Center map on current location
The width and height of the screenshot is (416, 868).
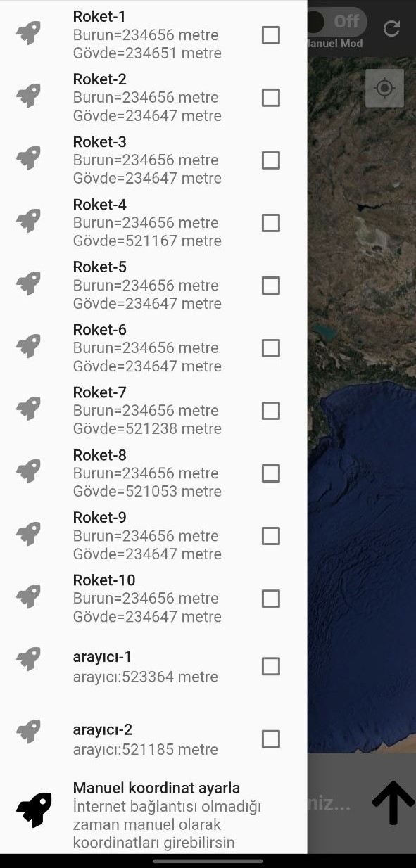coord(384,88)
